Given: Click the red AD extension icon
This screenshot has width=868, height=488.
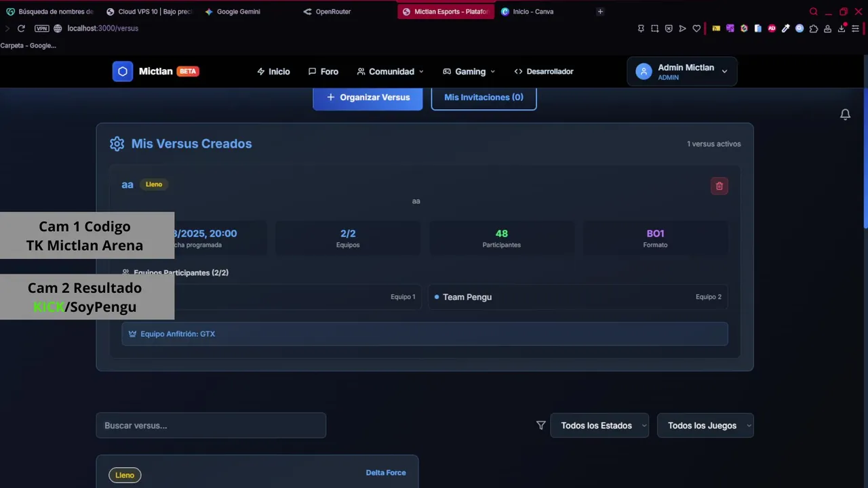Looking at the screenshot, I should 772,28.
